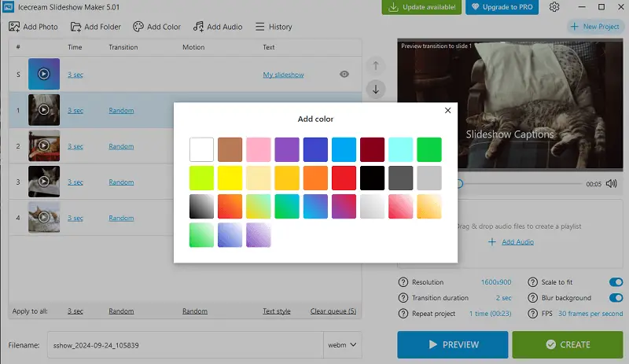
Task: Click the Transition column header
Action: 123,47
